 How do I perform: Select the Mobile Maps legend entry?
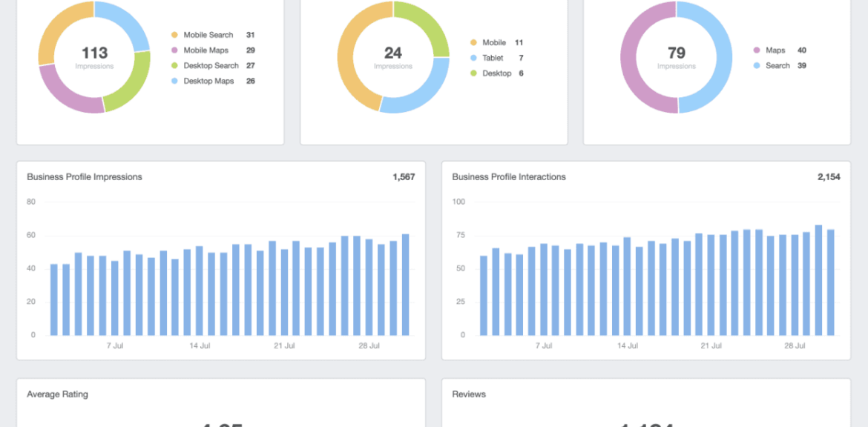[x=207, y=50]
